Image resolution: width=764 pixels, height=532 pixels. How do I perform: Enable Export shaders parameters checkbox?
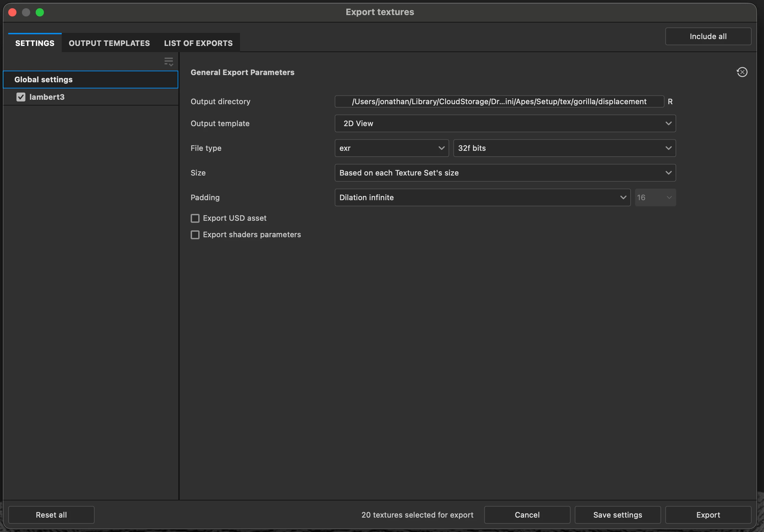pyautogui.click(x=195, y=235)
